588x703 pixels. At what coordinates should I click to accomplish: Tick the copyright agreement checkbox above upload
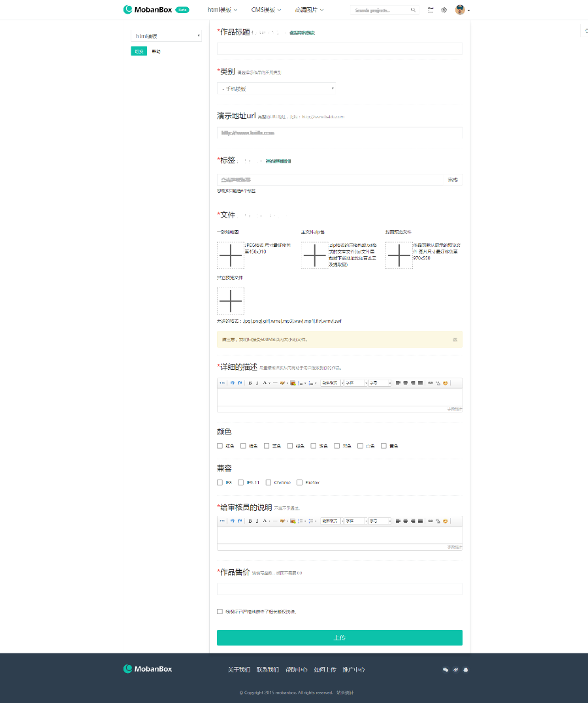(x=220, y=612)
